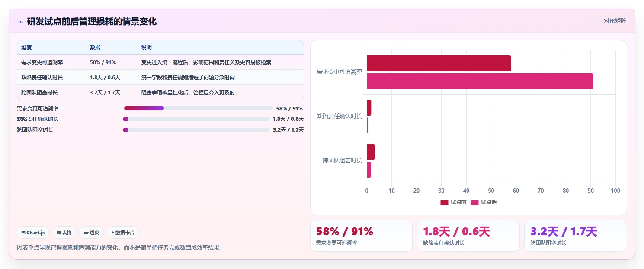Click the x-axis tick 40
Image resolution: width=644 pixels, height=269 pixels.
[466, 191]
